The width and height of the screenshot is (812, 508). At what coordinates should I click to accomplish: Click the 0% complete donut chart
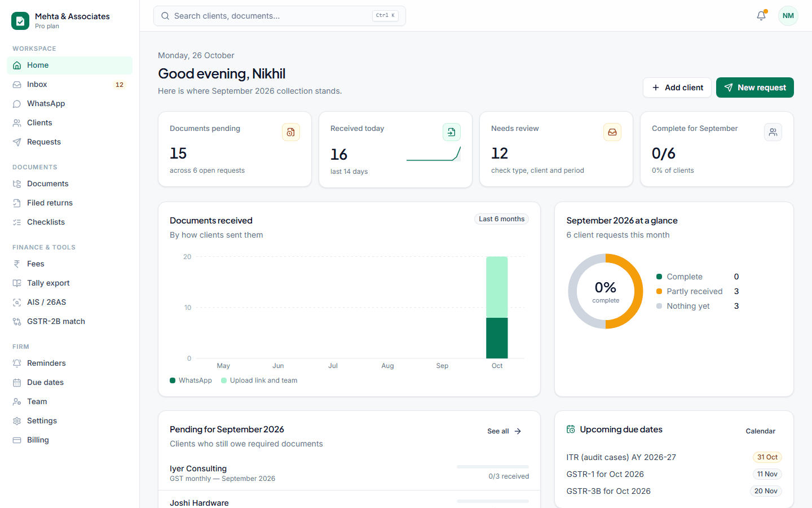pyautogui.click(x=606, y=291)
